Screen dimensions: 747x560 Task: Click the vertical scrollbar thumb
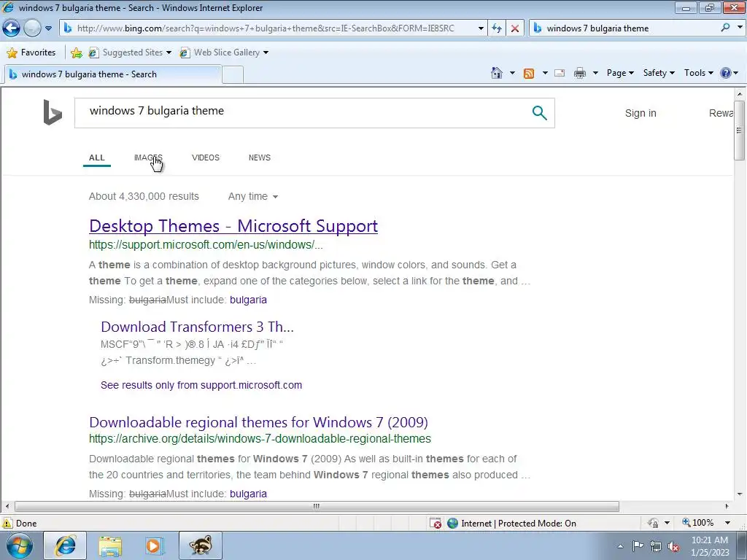point(740,131)
